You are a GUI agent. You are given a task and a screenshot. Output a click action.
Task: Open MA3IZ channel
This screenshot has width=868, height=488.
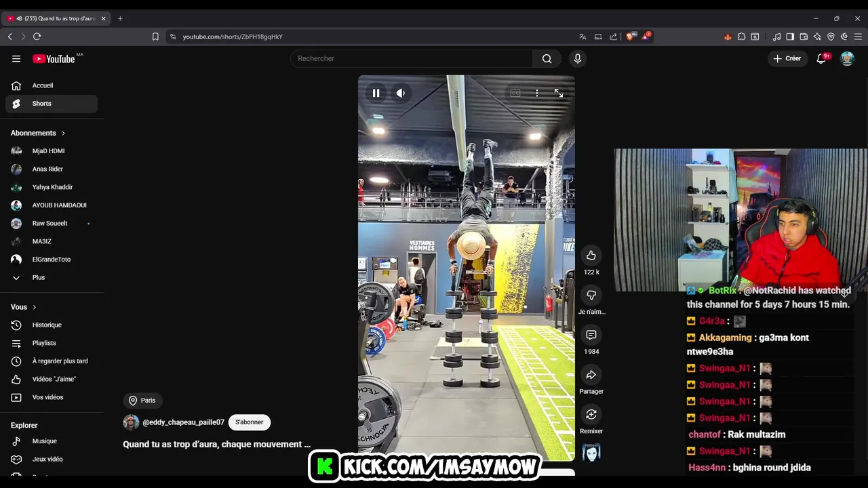[x=52, y=241]
